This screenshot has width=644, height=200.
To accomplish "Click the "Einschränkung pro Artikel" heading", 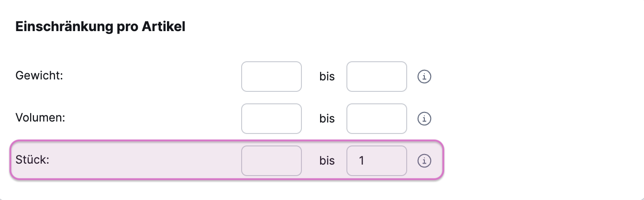I will pyautogui.click(x=100, y=27).
